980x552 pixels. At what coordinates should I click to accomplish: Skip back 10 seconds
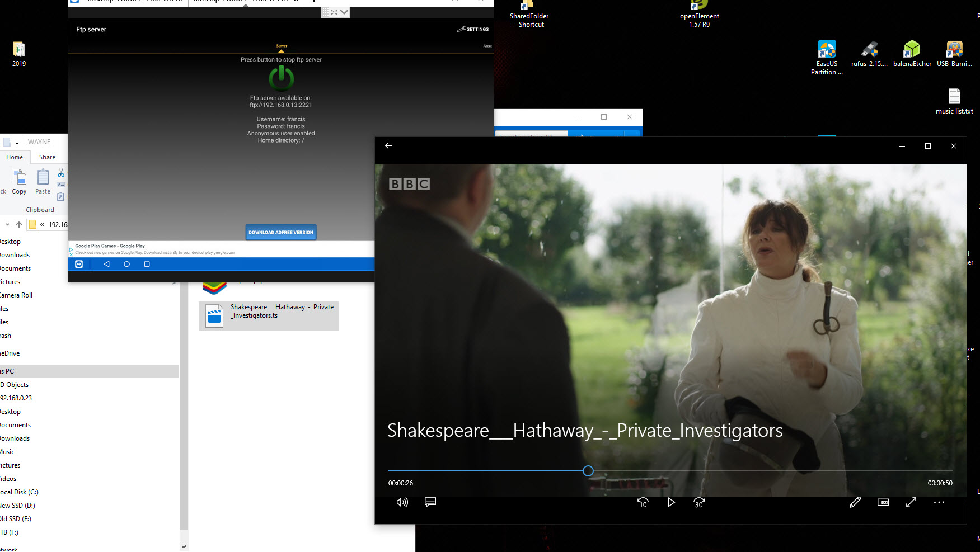point(643,503)
